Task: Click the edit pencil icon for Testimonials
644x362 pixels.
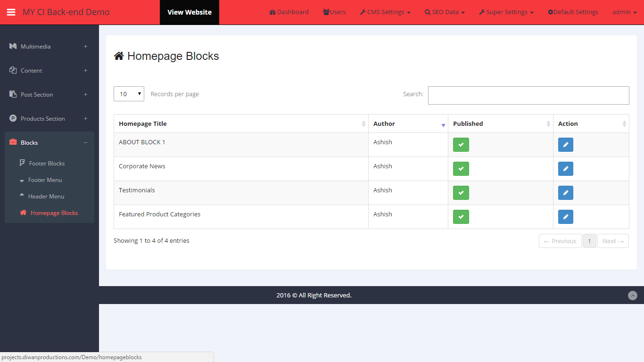Action: [565, 192]
